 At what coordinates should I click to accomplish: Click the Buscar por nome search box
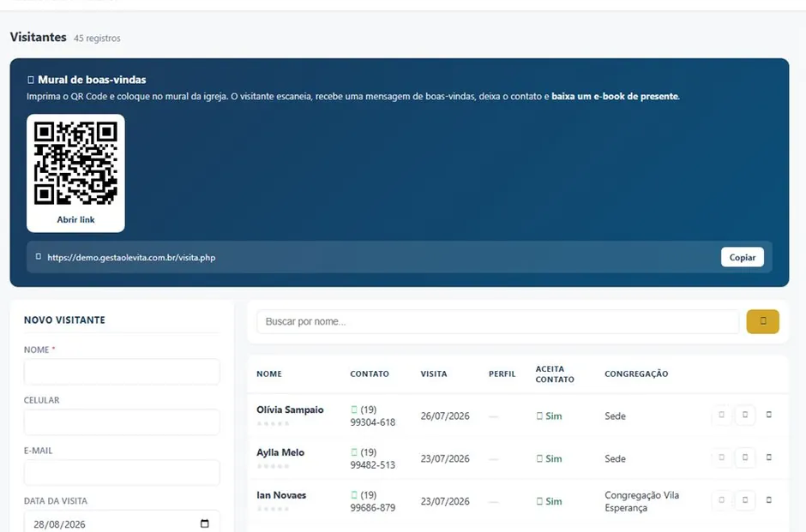point(497,321)
